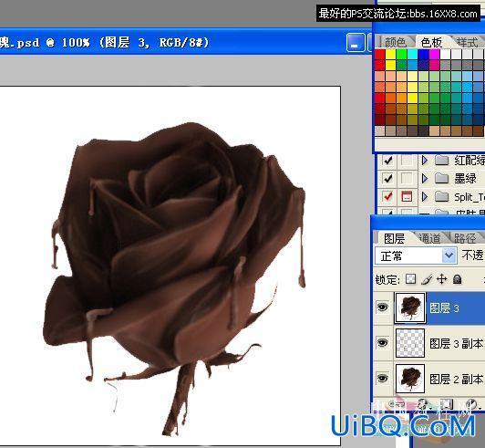Expand the 墨绿 action set triangle
Screen dimensions: 485x448
click(425, 178)
